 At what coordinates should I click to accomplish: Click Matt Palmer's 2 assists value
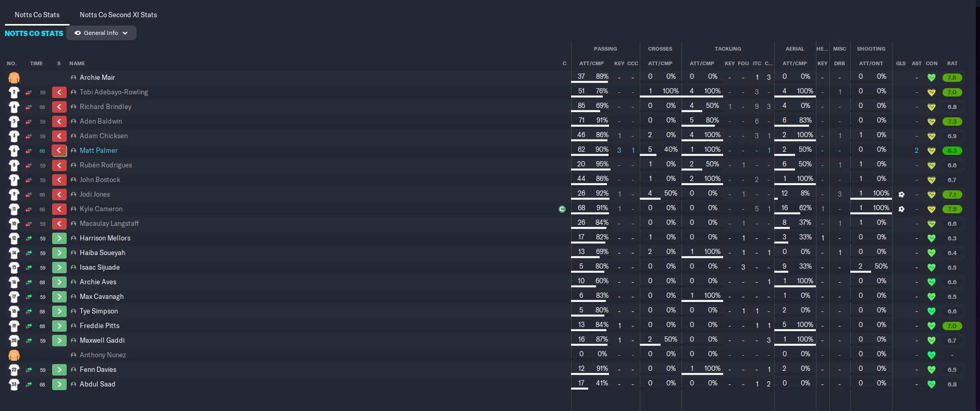click(916, 151)
